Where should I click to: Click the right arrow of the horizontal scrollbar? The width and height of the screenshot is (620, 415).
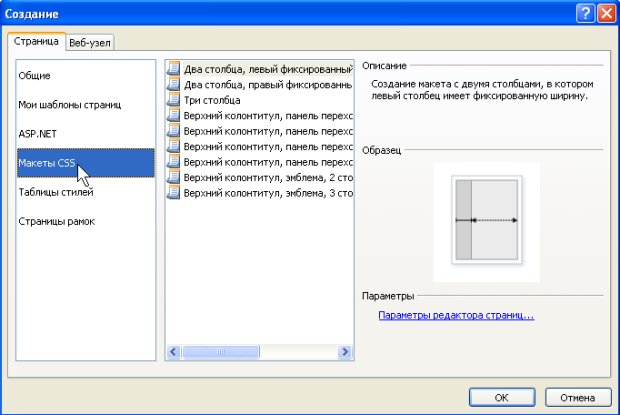(x=346, y=352)
